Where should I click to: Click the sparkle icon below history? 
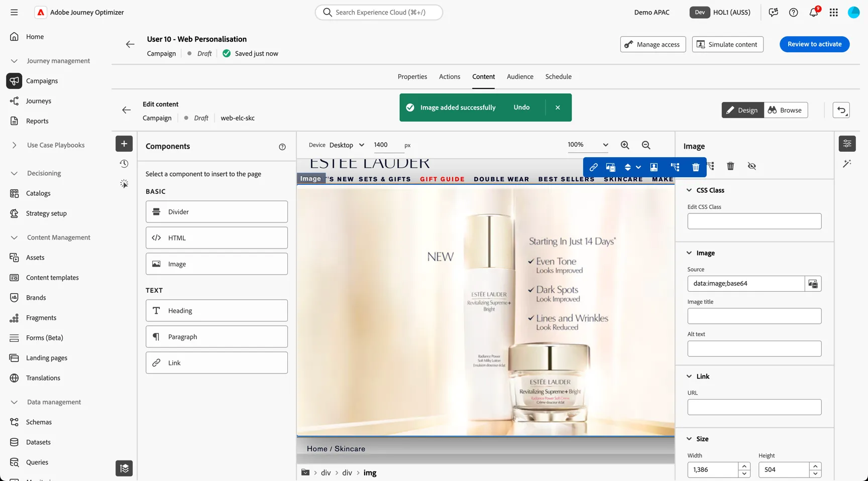click(x=124, y=184)
